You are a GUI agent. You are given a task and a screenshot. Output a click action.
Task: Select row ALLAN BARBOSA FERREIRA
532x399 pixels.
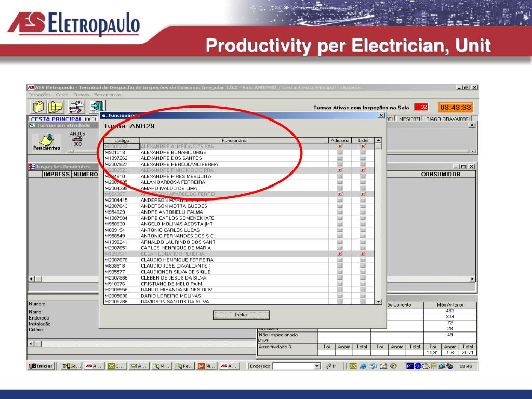click(x=239, y=182)
